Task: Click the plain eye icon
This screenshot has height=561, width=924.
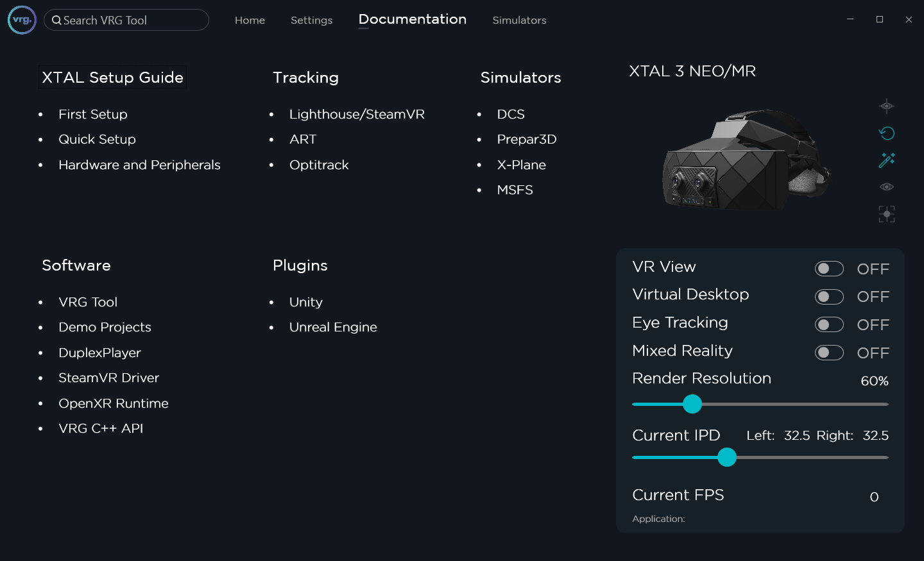Action: [x=886, y=187]
